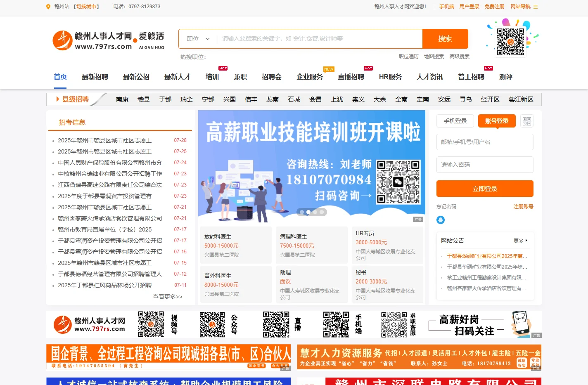Focus the 请输入密码 password field
This screenshot has height=385, width=588.
click(x=485, y=165)
